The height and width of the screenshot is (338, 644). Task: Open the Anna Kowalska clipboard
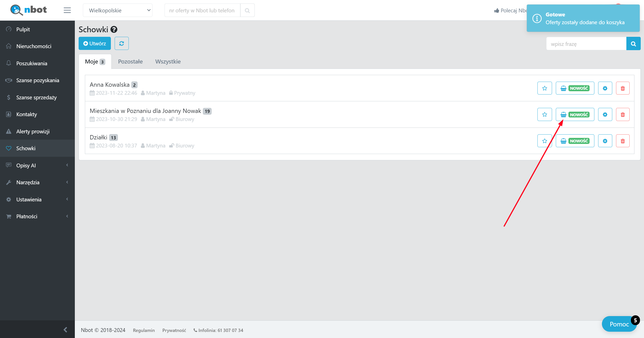[x=110, y=85]
